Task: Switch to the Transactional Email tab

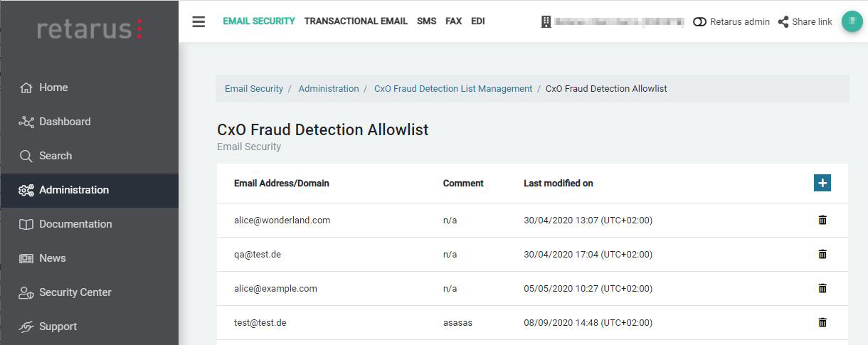Action: [x=356, y=21]
